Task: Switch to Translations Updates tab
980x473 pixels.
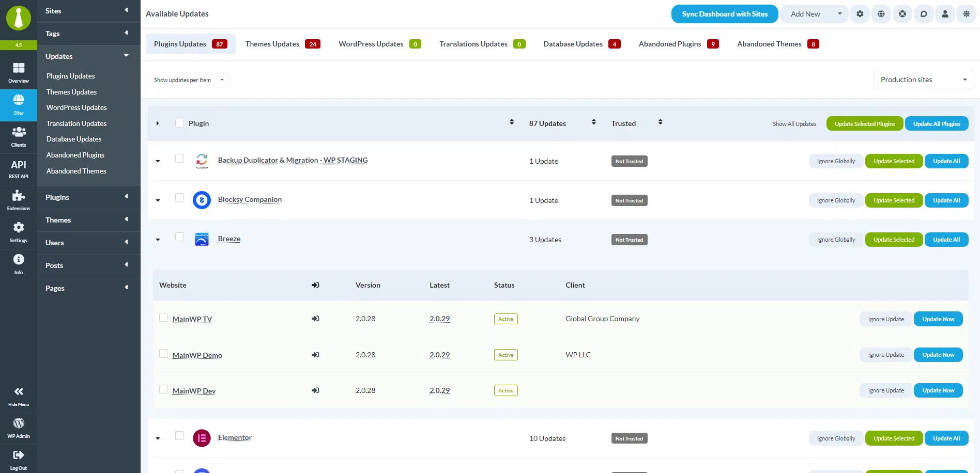Action: coord(482,44)
